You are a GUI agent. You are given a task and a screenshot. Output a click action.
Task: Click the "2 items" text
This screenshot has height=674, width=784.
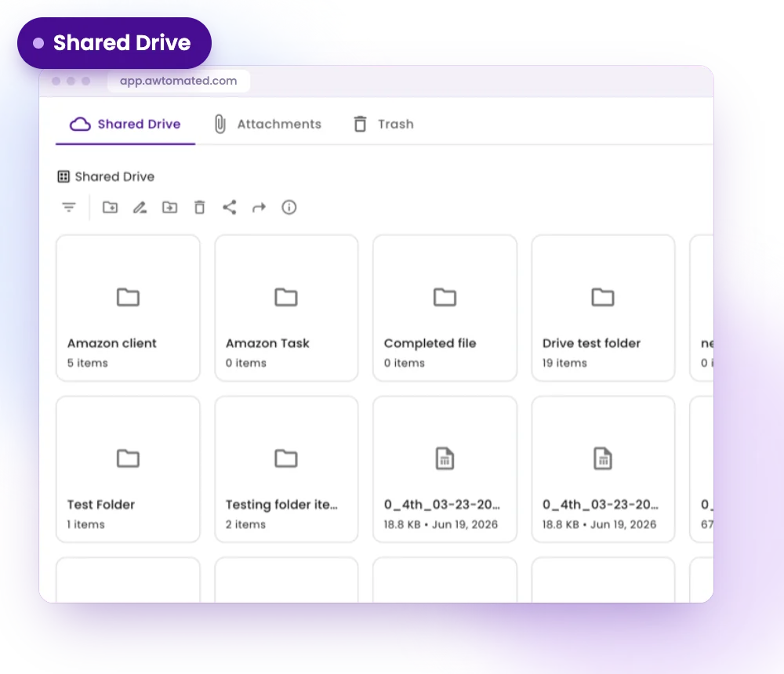[x=245, y=524]
